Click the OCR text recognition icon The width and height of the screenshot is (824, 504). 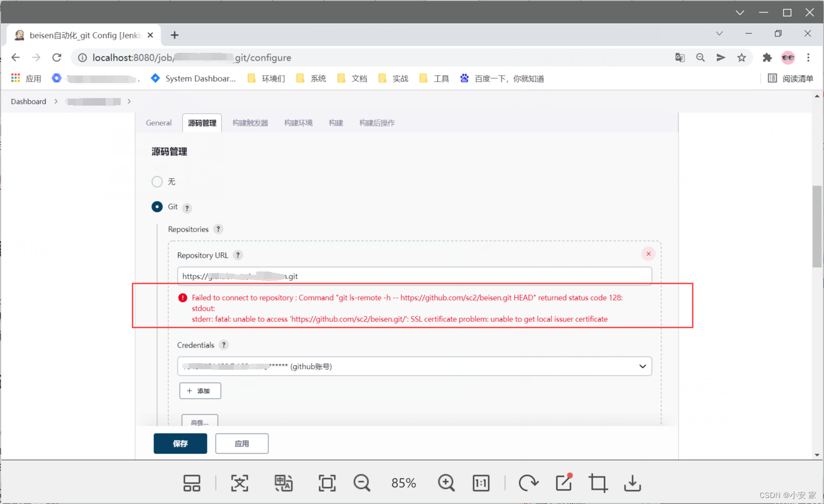click(x=239, y=483)
